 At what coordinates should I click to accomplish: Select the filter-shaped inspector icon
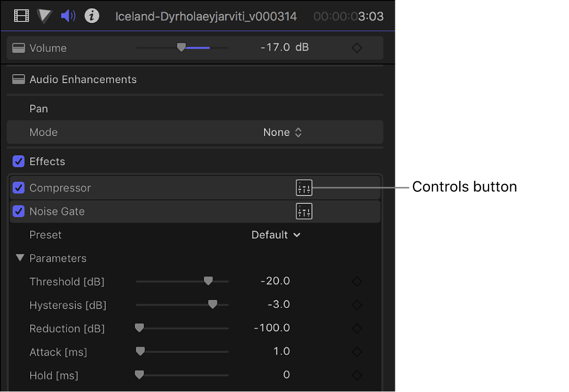pyautogui.click(x=44, y=15)
